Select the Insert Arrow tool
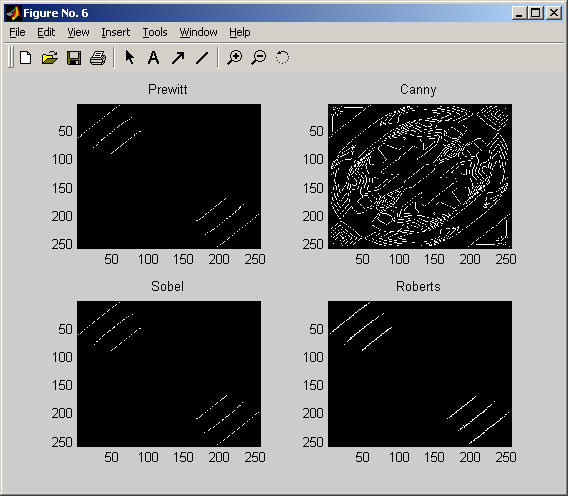The height and width of the screenshot is (496, 568). [x=178, y=58]
